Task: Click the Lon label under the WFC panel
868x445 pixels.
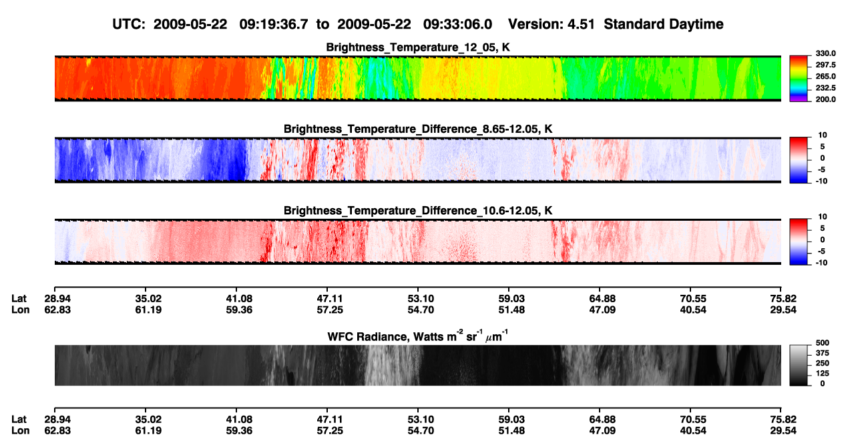Action: pos(20,430)
